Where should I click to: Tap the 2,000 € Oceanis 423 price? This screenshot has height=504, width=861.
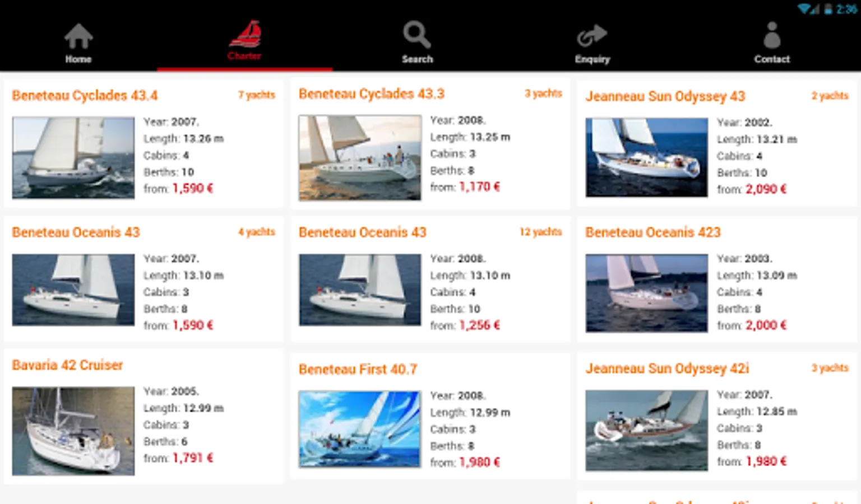click(x=766, y=325)
